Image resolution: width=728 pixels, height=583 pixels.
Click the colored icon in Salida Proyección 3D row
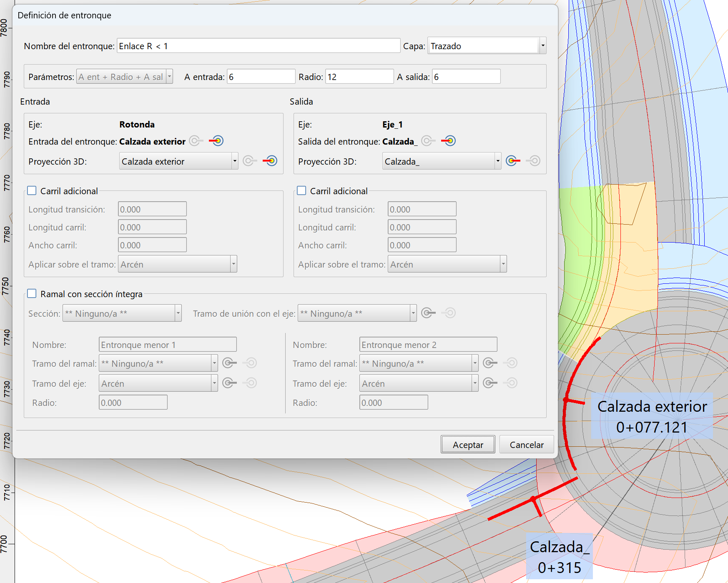513,161
